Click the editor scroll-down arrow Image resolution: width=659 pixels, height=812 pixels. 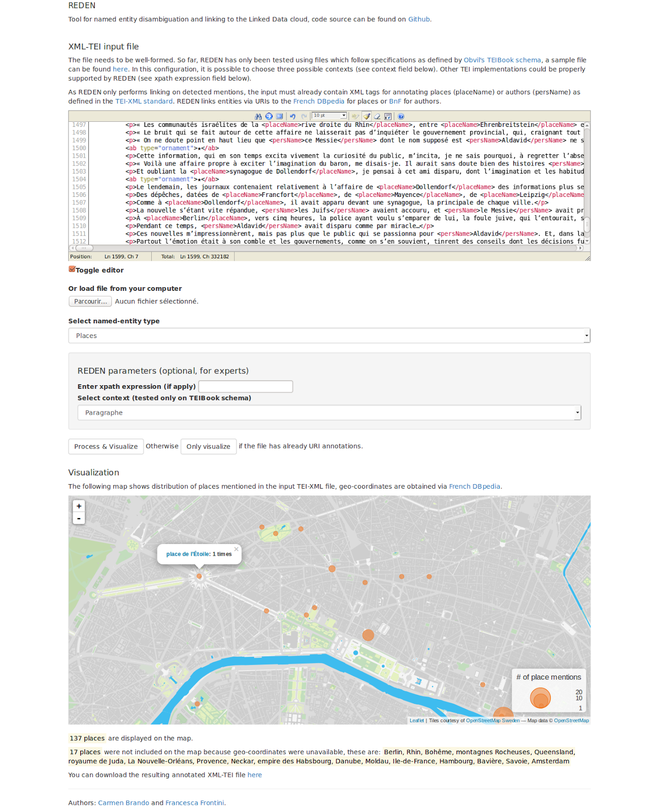(587, 241)
